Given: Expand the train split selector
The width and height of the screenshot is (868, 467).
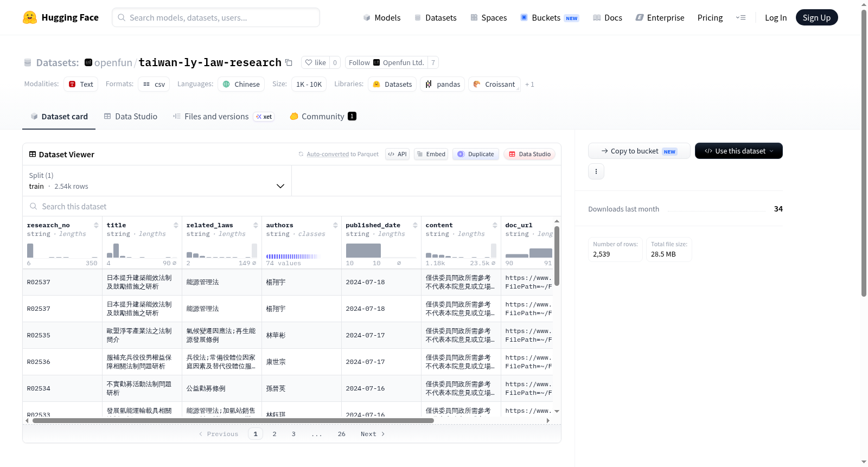Looking at the screenshot, I should tap(157, 181).
